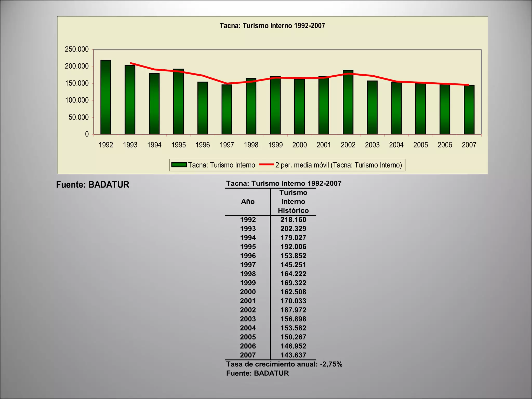
Task: Select the 1995 x-axis year label
Action: (x=178, y=145)
